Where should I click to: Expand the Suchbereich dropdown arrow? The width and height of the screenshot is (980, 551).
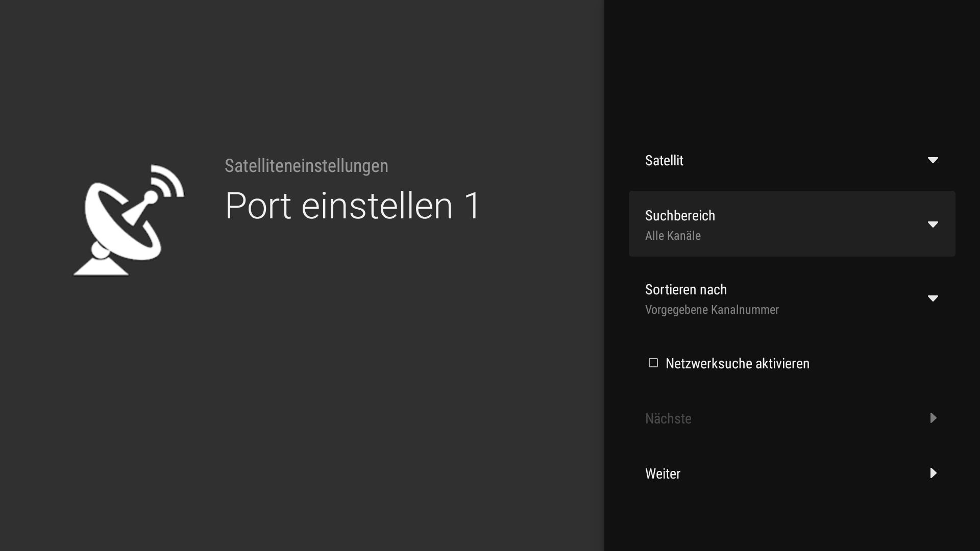click(x=933, y=224)
